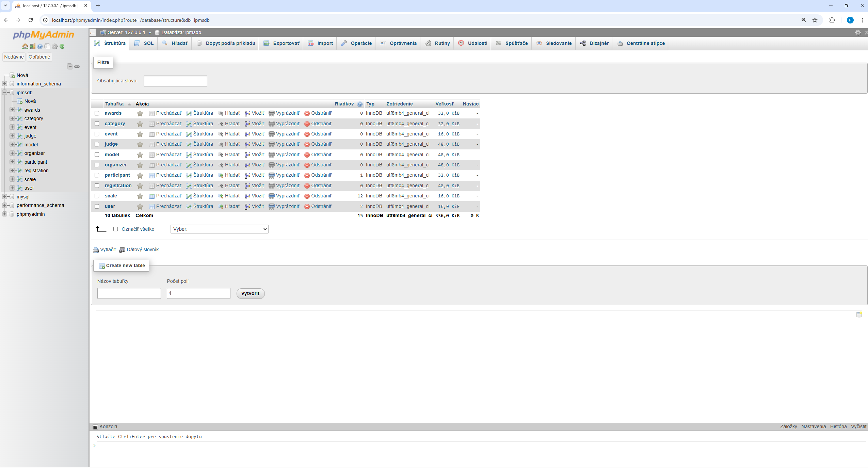The height and width of the screenshot is (468, 868).
Task: Open browser extensions puzzle icon
Action: [832, 20]
